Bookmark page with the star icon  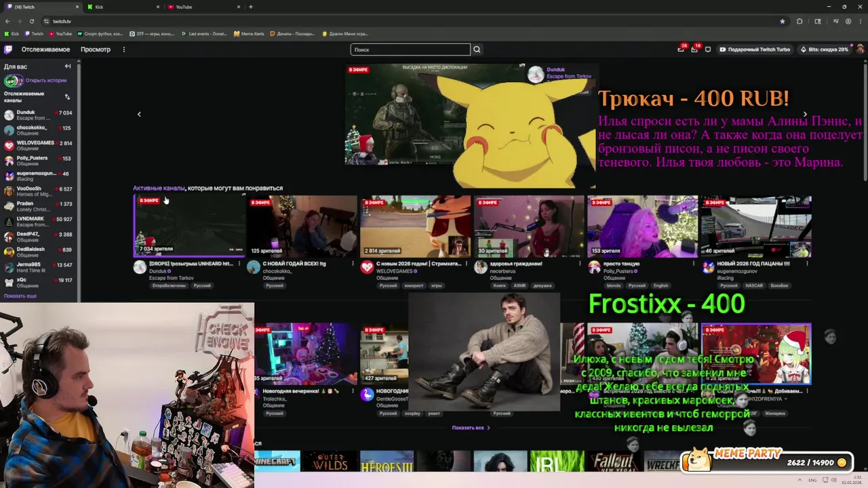pos(783,21)
